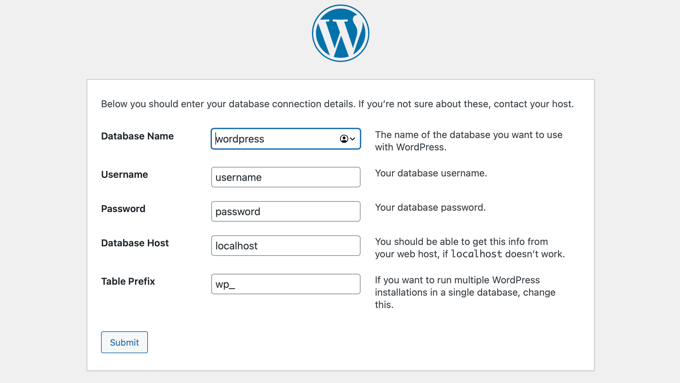Select the Database Name help description
Viewport: 680px width, 383px height.
tap(469, 141)
